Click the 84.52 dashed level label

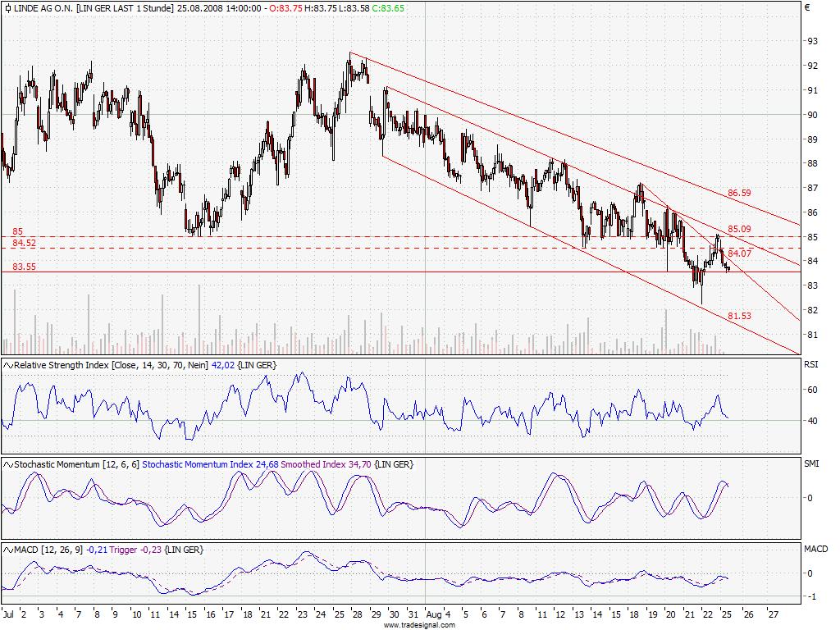pyautogui.click(x=24, y=244)
